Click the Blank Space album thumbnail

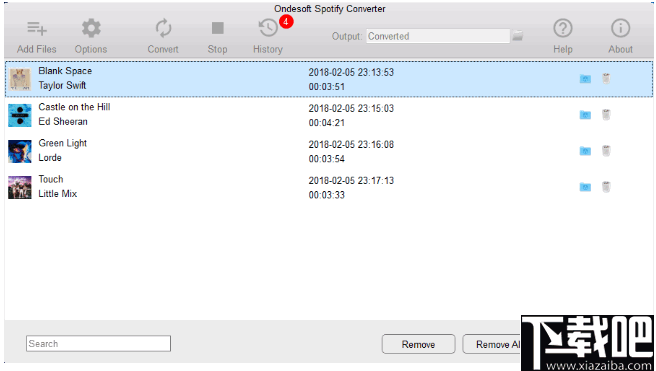tap(20, 79)
